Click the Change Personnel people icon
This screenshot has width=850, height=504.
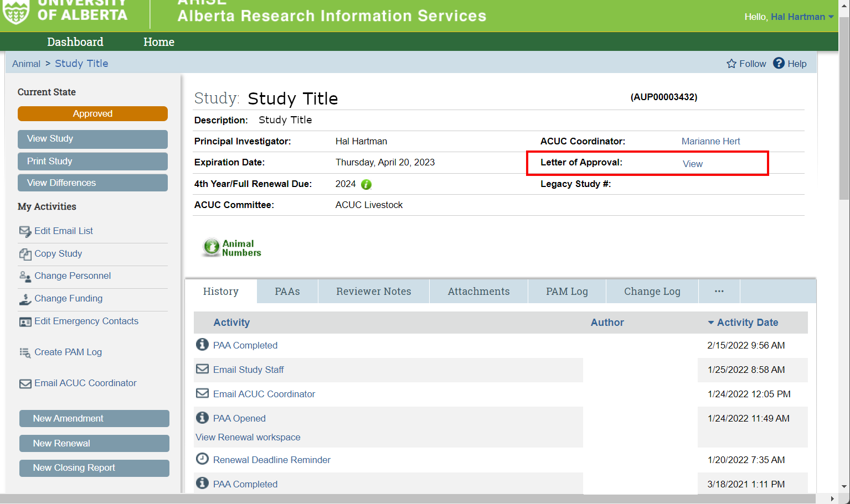25,276
